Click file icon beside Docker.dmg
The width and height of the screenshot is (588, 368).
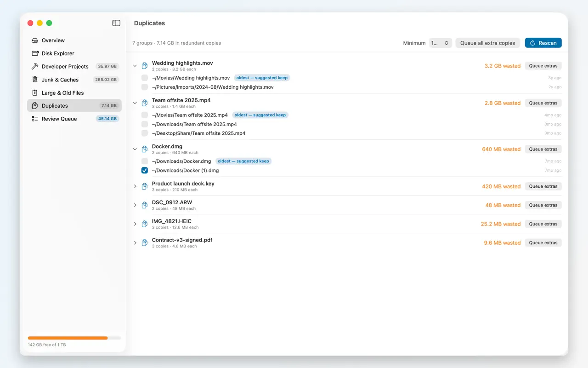[144, 149]
